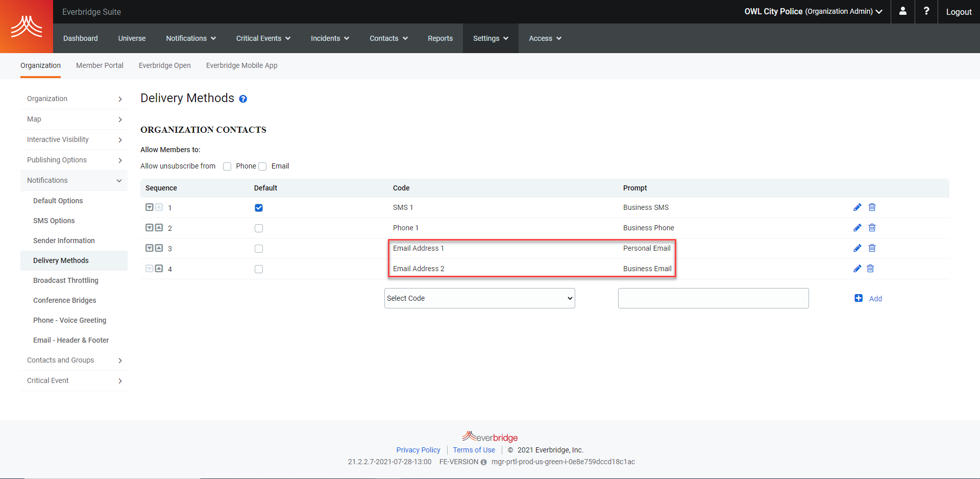Screen dimensions: 980x479
Task: Open the Terms of Use link
Action: 474,450
